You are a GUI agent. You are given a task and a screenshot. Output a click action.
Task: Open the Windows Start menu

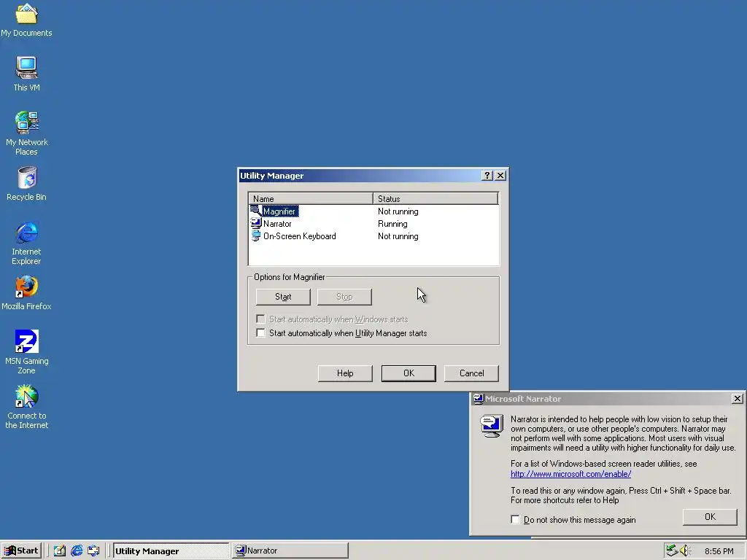[21, 551]
